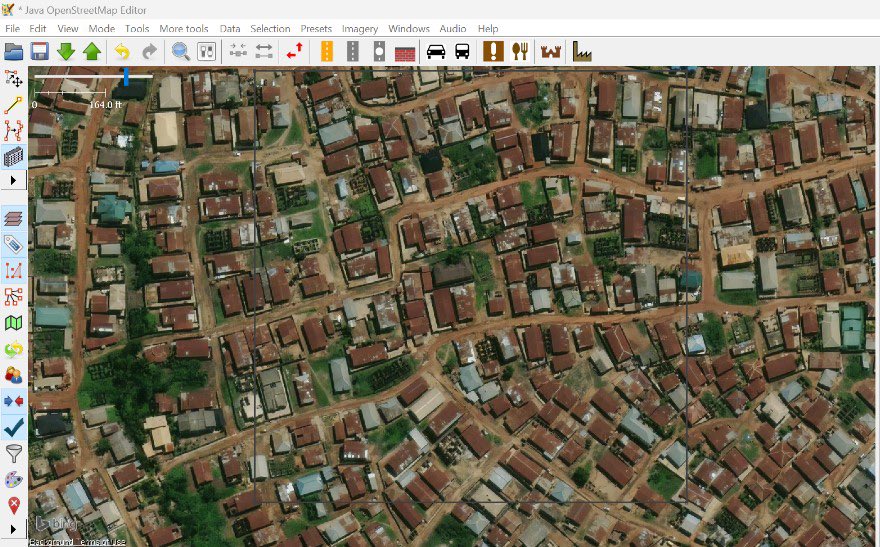Toggle the Relations panel
Viewport: 880px width, 547px height.
[x=13, y=296]
